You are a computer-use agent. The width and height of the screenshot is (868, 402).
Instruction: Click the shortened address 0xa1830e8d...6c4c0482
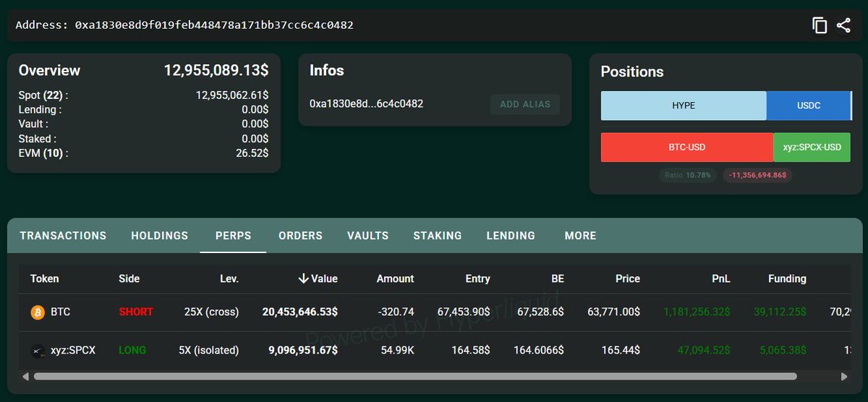click(367, 104)
